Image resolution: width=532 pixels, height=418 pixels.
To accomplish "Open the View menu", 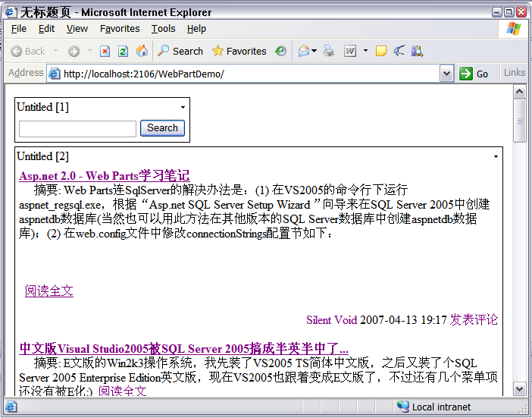I will pyautogui.click(x=77, y=29).
